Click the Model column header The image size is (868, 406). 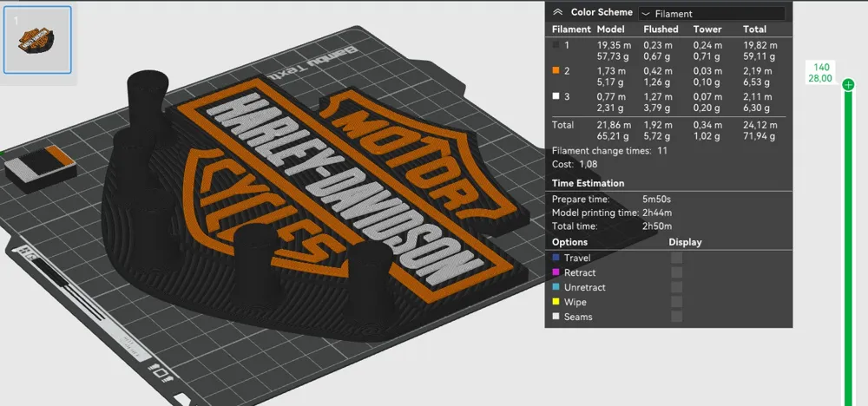pyautogui.click(x=610, y=29)
